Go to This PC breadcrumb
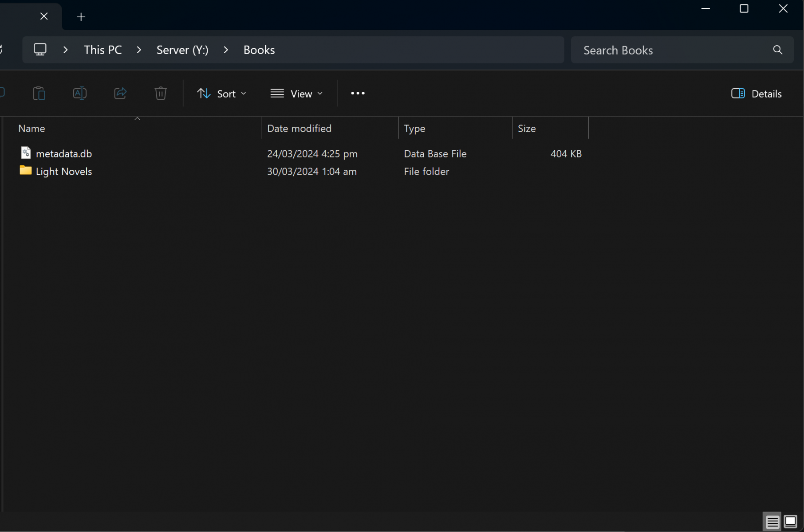 [x=103, y=50]
